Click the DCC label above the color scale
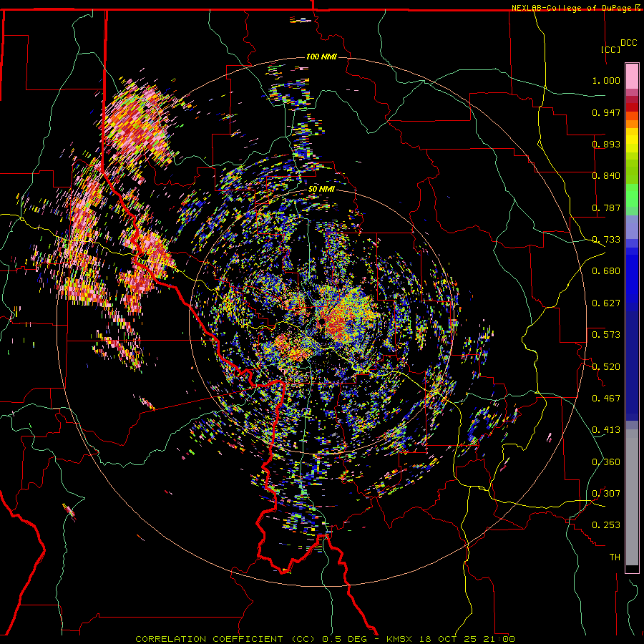This screenshot has width=644, height=644. click(x=628, y=43)
